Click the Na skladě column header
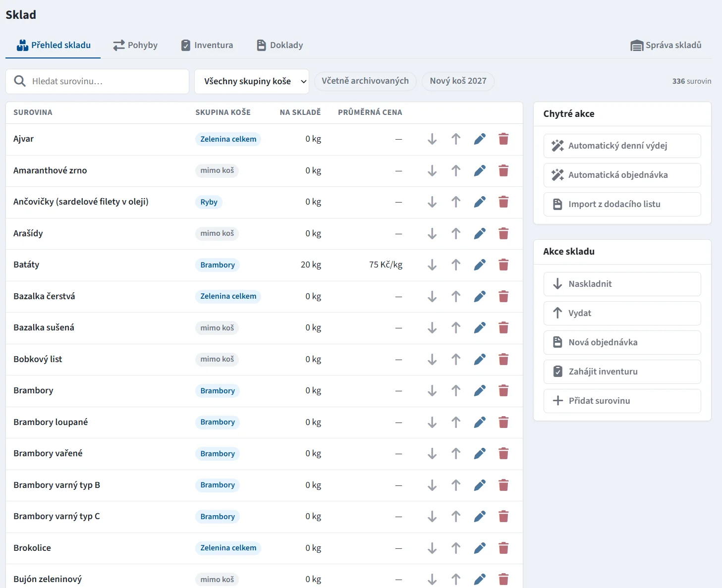 tap(300, 112)
